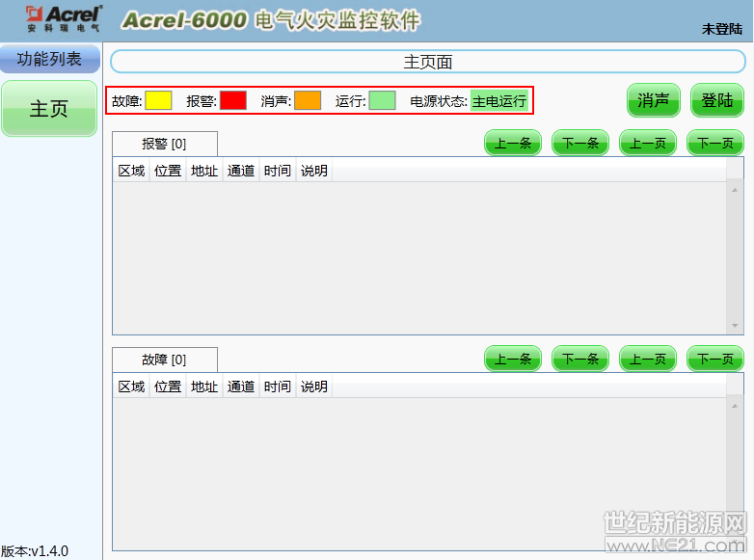The width and height of the screenshot is (754, 560).
Task: Click the 主电运行 power status indicator
Action: point(499,101)
